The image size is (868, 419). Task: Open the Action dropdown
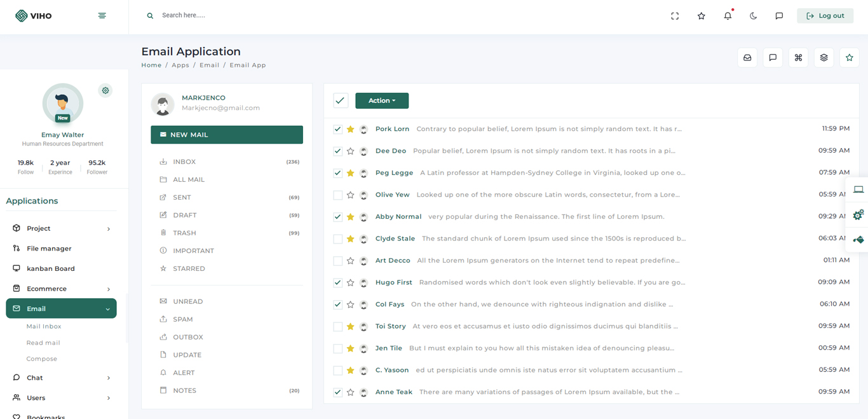pyautogui.click(x=381, y=100)
